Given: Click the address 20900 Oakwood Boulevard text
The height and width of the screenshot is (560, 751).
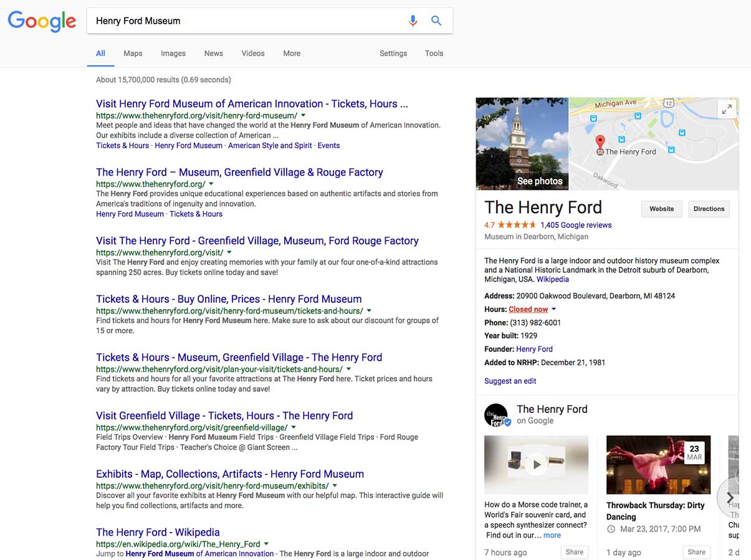Looking at the screenshot, I should tap(596, 296).
